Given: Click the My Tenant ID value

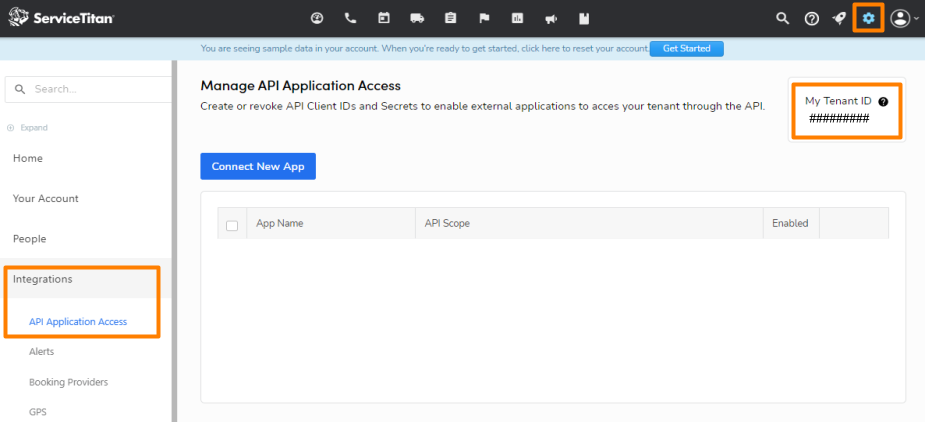Looking at the screenshot, I should (x=838, y=119).
